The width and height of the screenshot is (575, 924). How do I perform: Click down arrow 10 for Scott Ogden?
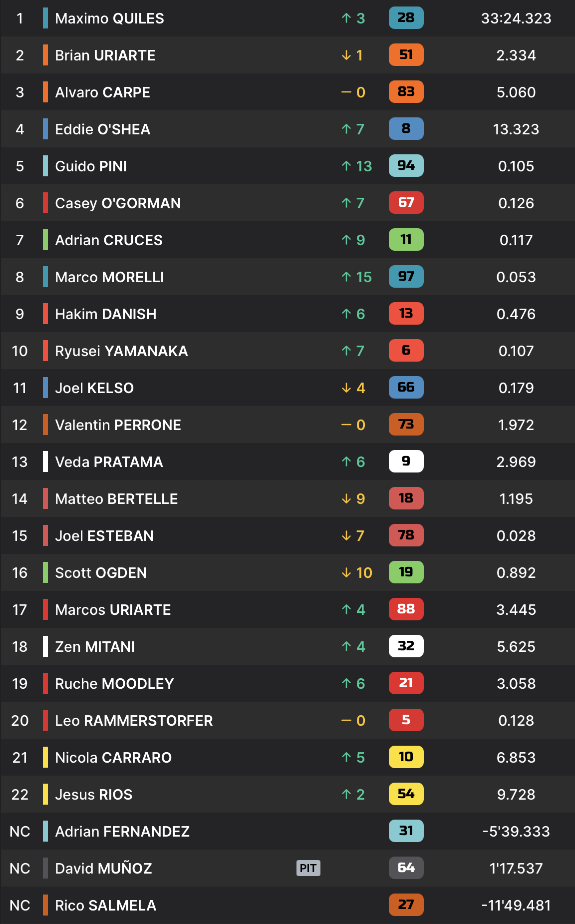(x=356, y=572)
